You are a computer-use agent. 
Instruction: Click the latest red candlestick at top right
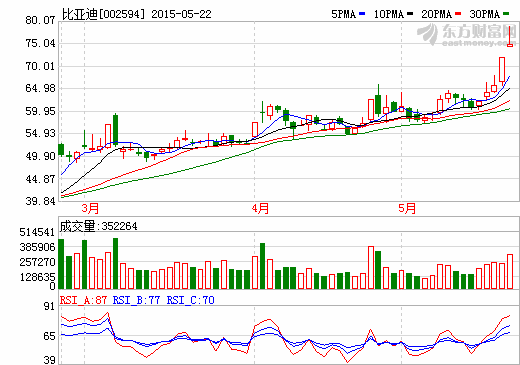coord(510,36)
